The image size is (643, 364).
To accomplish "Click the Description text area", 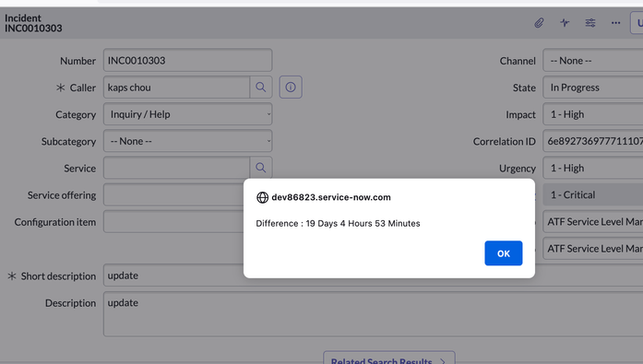I will (x=374, y=314).
